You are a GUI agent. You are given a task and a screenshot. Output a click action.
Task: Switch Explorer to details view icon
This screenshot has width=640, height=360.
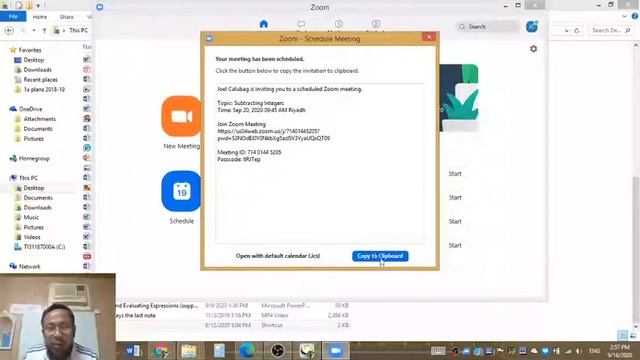[x=622, y=336]
